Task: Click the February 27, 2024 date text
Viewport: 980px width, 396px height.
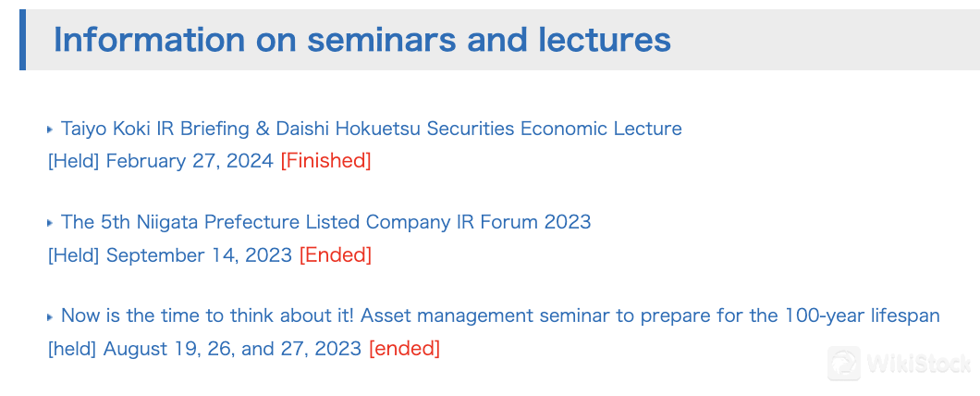Action: [190, 161]
